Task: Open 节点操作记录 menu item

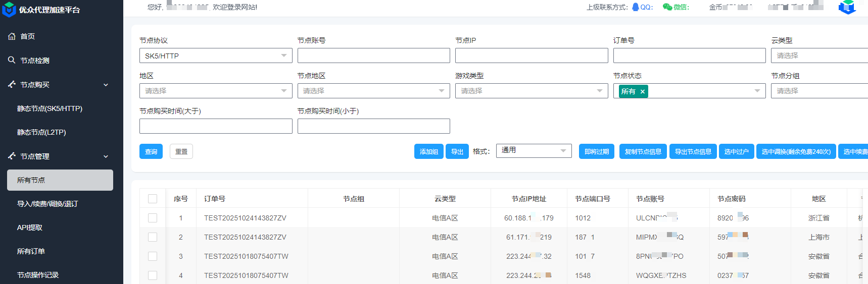Action: pos(38,275)
